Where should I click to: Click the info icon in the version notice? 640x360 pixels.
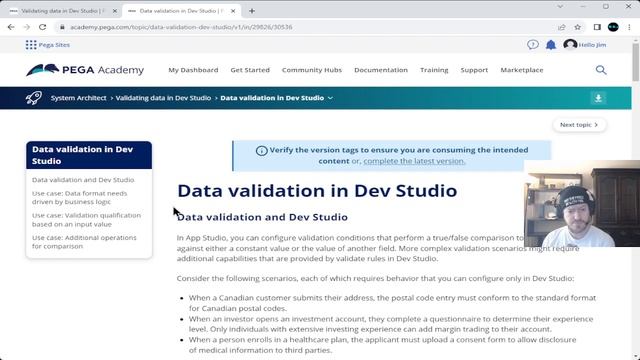(262, 151)
